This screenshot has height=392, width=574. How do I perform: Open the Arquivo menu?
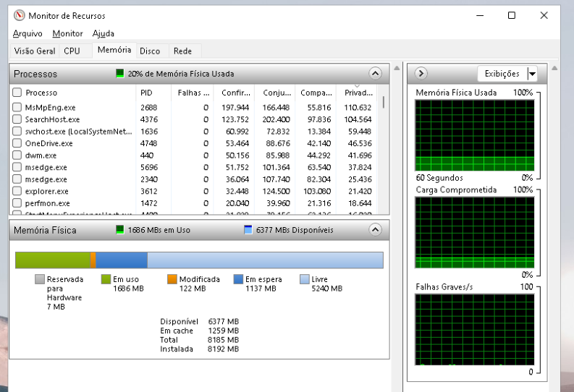pos(28,33)
